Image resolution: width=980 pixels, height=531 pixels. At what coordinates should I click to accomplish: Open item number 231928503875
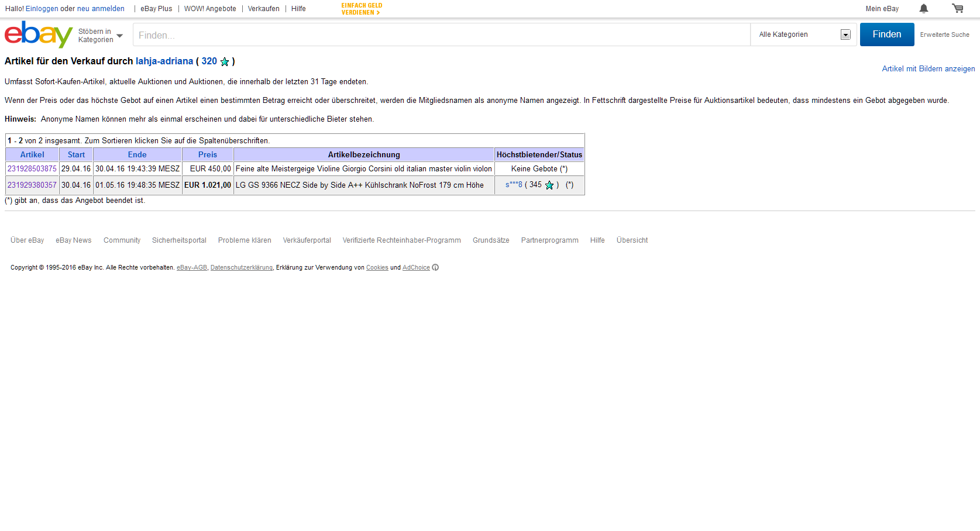click(32, 169)
